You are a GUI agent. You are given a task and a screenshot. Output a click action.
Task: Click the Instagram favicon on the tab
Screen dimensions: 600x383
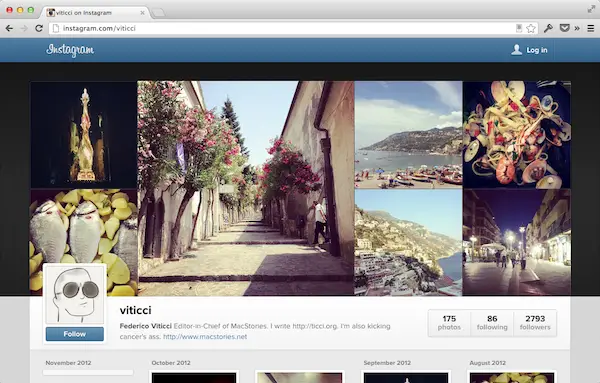51,13
